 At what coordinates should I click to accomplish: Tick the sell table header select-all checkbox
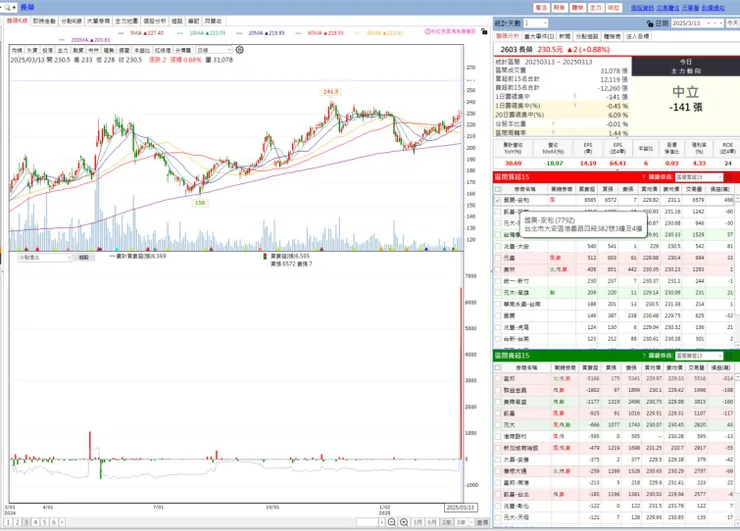click(x=497, y=367)
